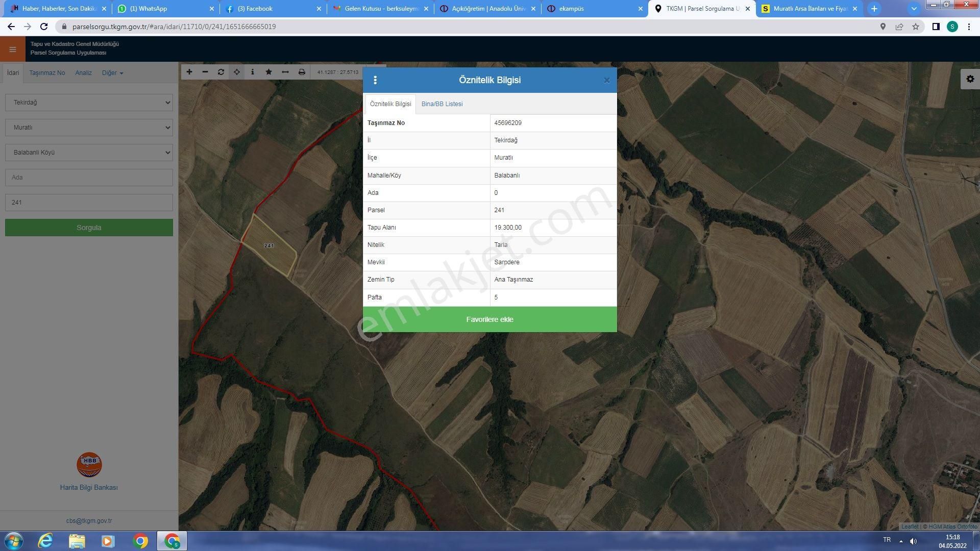
Task: Select the Öznitelik Bilgisi tab in popup
Action: tap(390, 104)
